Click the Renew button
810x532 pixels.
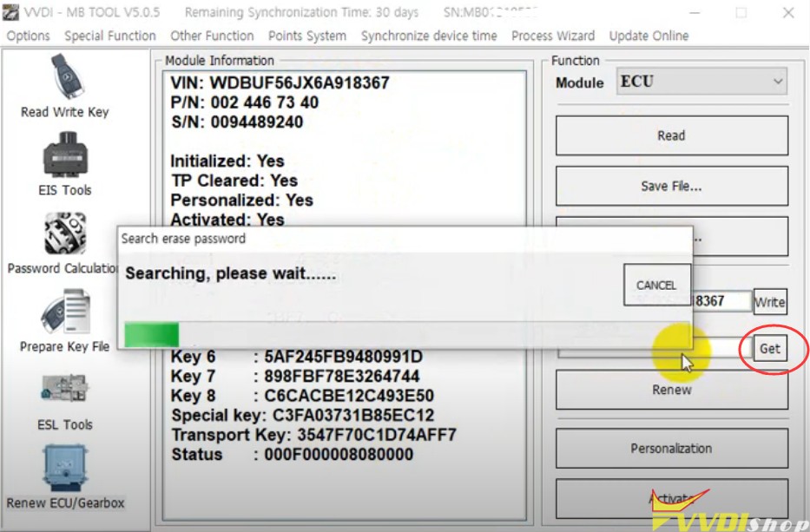tap(672, 390)
